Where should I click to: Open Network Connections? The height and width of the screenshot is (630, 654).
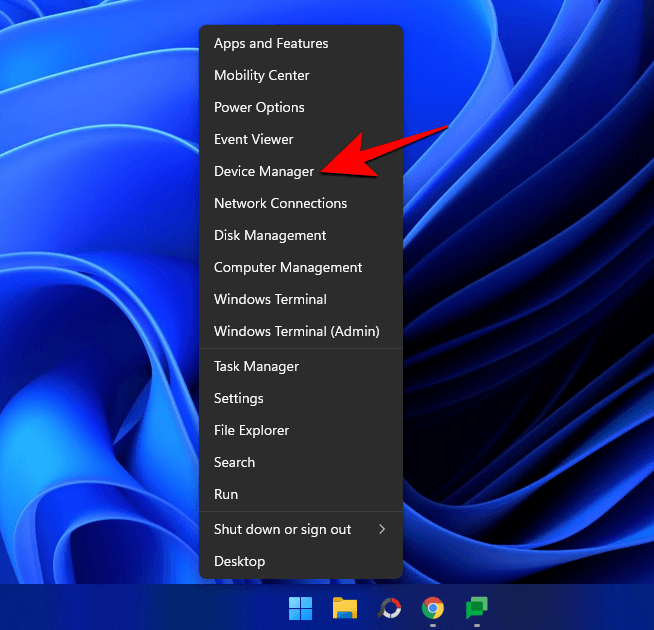280,203
